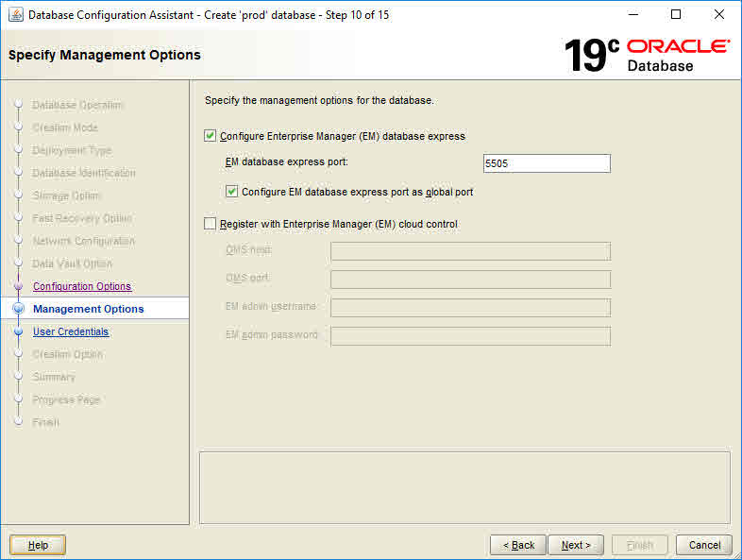Enable Register with EM cloud control

[x=211, y=224]
